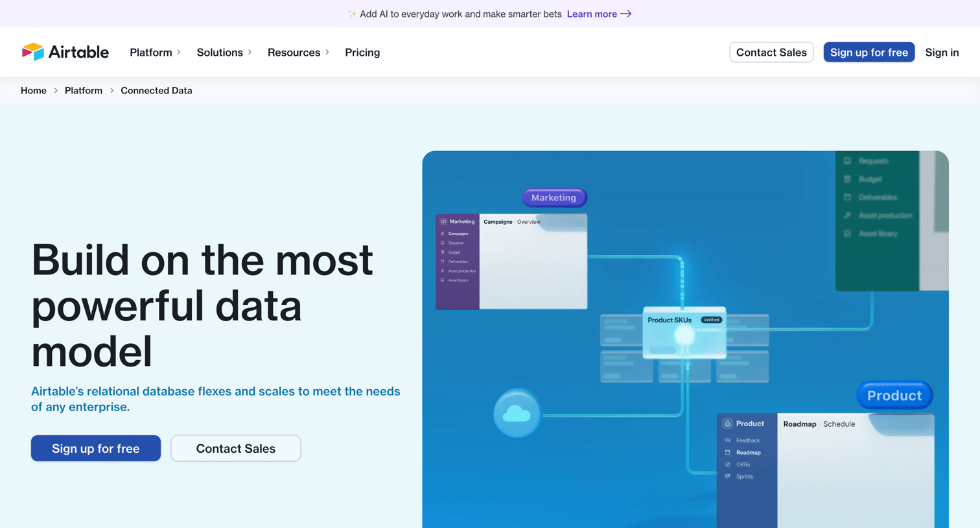Click the Marketing pill label in illustration
Screen dimensions: 980x528
click(554, 197)
